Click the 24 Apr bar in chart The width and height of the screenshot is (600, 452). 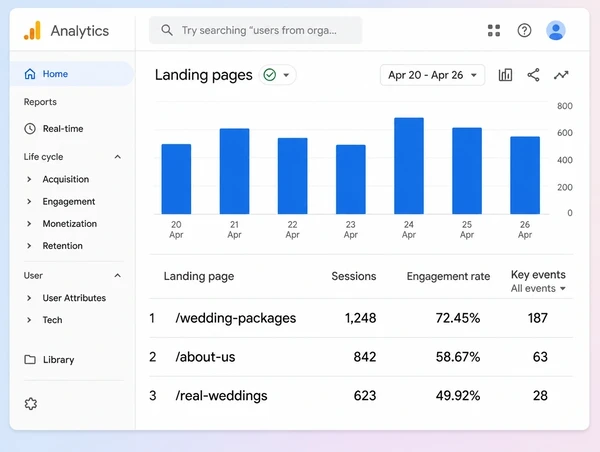pyautogui.click(x=409, y=166)
